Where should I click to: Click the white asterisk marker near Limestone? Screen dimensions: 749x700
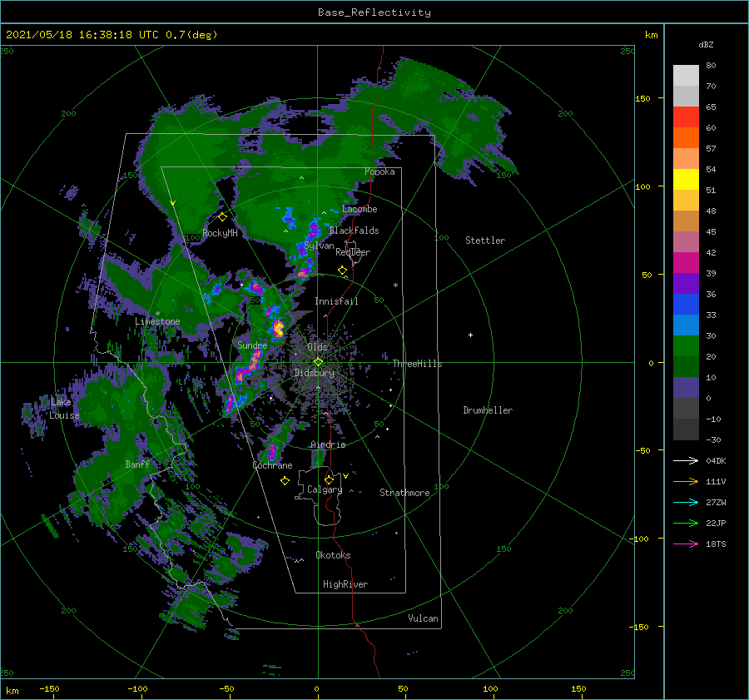[157, 314]
